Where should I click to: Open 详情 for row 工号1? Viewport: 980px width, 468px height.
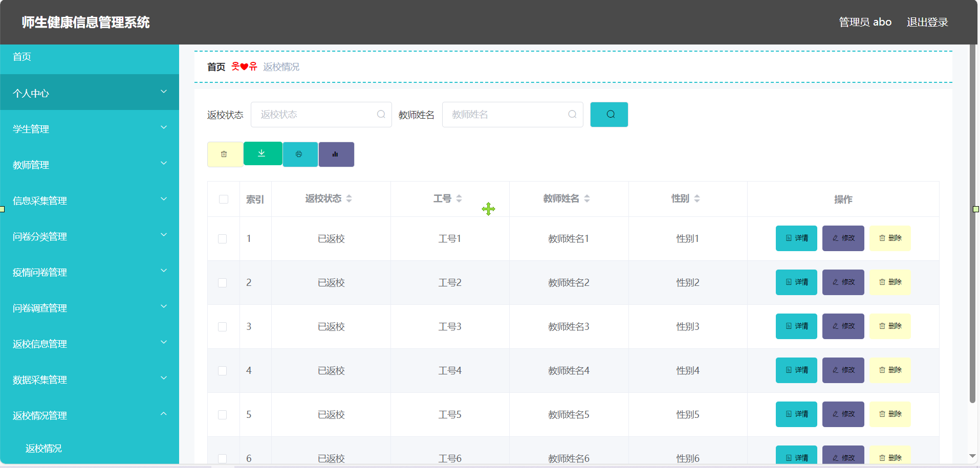pyautogui.click(x=796, y=238)
